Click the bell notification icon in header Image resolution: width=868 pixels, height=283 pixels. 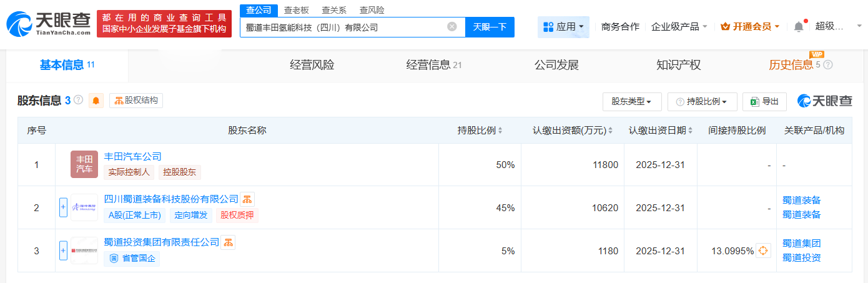point(799,26)
